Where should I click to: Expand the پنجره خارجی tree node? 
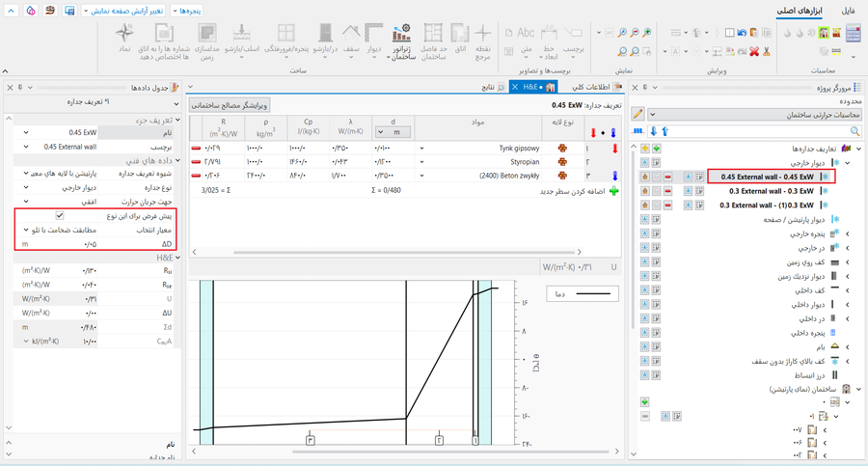pos(846,234)
